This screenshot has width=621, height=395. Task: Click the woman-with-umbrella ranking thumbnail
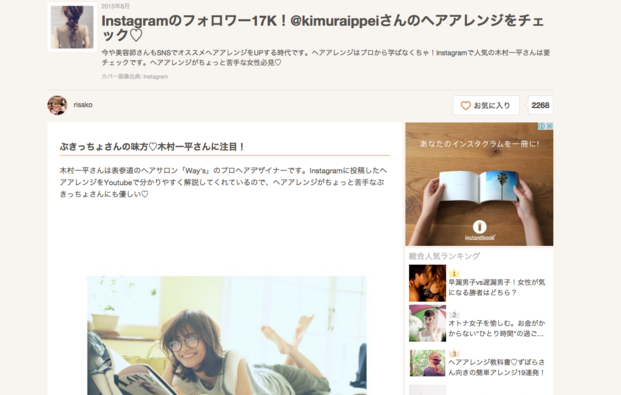[x=427, y=323]
